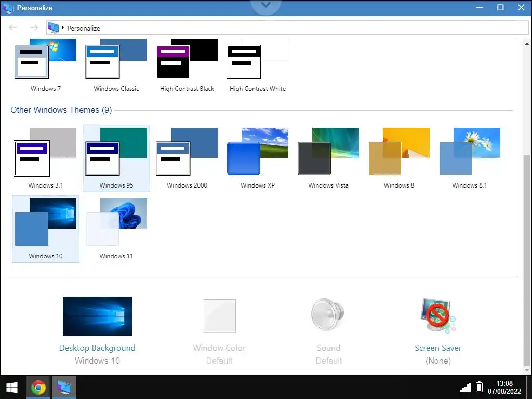Click the Back navigation arrow
The width and height of the screenshot is (532, 399).
click(13, 28)
